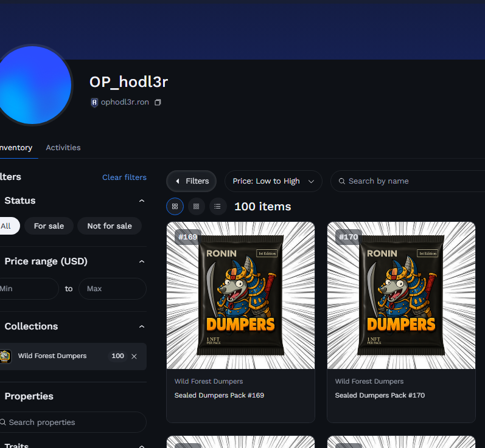Click the Wild Forest Dumpers collection icon
485x448 pixels.
pos(5,356)
